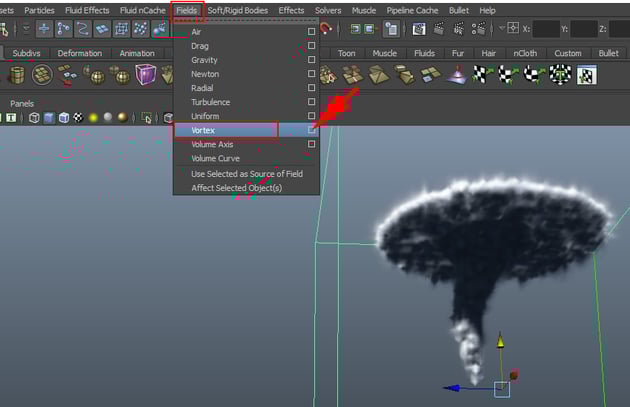This screenshot has height=407, width=630.
Task: Click the purple cube shelf icon
Action: tap(146, 74)
